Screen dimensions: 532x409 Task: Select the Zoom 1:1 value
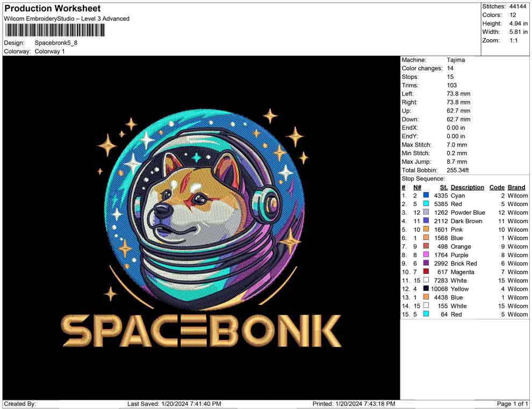[513, 41]
